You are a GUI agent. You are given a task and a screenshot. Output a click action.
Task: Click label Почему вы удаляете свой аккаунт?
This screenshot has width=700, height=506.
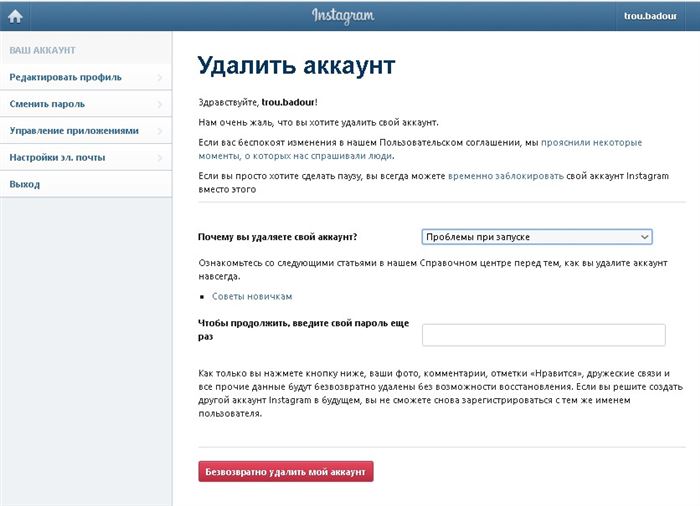click(x=277, y=237)
